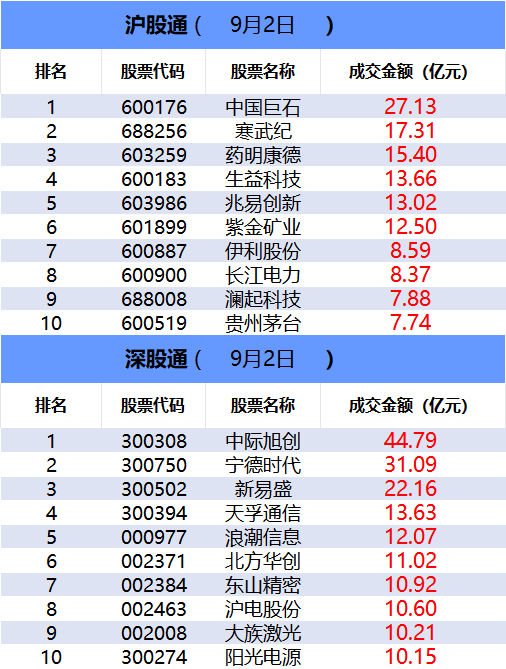Click stock name 紫金矿业
The height and width of the screenshot is (669, 506).
pos(263,227)
